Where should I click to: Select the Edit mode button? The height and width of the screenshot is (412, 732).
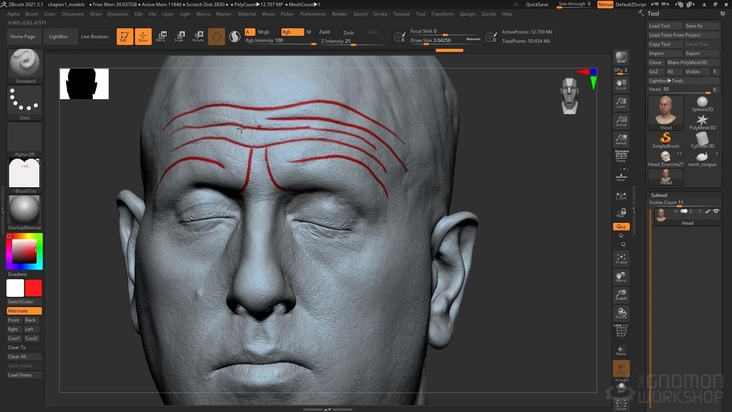(124, 37)
